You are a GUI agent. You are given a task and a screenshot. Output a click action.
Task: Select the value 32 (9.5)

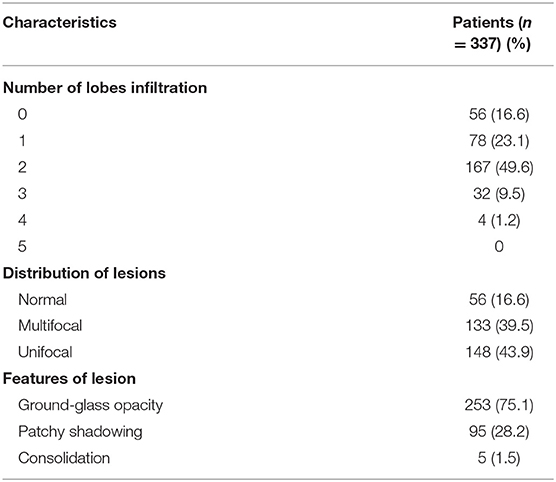[499, 194]
